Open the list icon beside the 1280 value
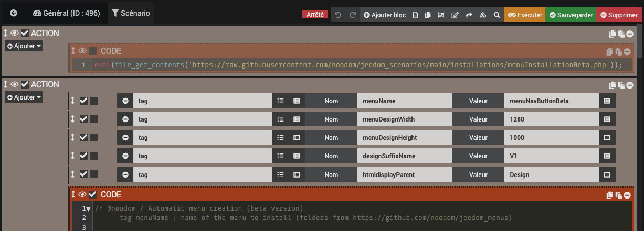The image size is (644, 231). pyautogui.click(x=607, y=119)
